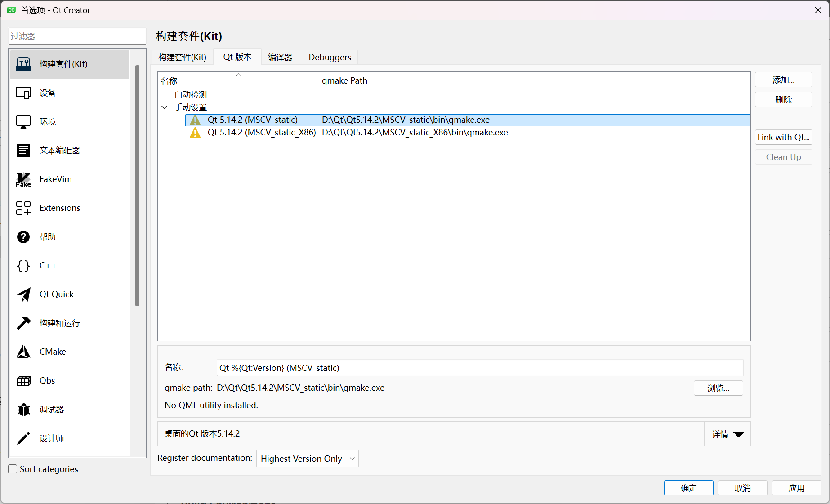The image size is (830, 504).
Task: Click the Help question mark icon
Action: [23, 237]
